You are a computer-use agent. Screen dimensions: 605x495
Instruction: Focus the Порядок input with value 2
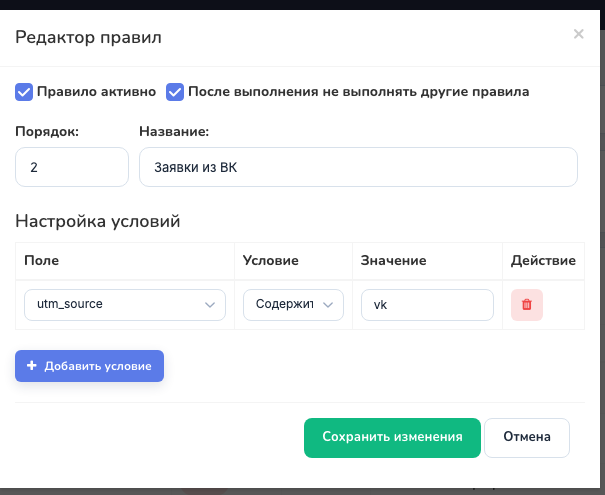[x=72, y=167]
